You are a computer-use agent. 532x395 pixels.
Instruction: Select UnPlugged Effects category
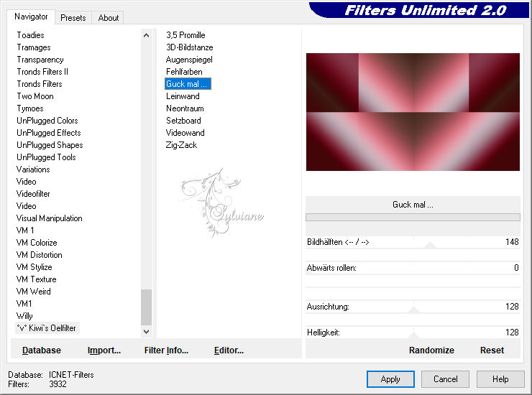tap(48, 133)
